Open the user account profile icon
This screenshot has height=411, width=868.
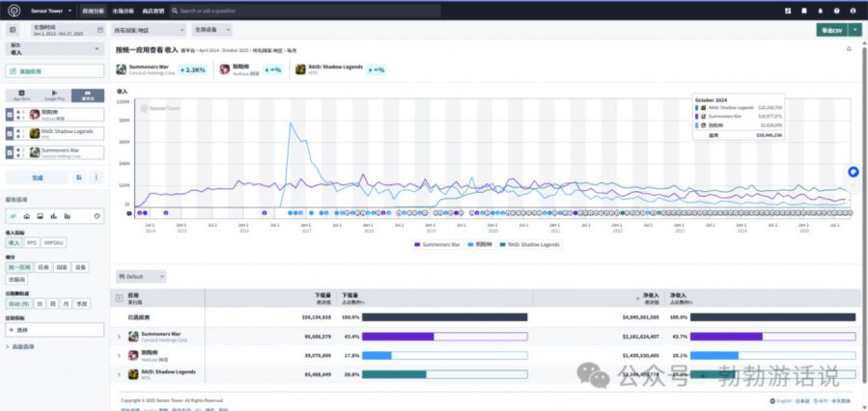coord(853,10)
